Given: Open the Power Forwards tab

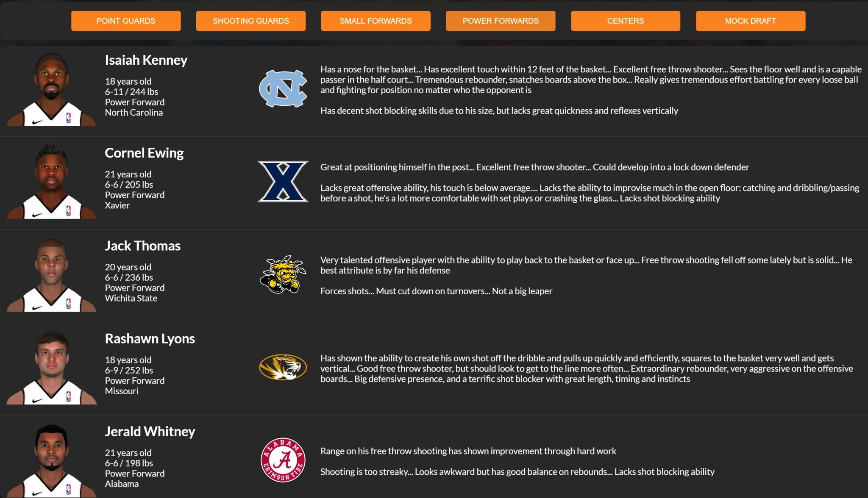Looking at the screenshot, I should 501,21.
